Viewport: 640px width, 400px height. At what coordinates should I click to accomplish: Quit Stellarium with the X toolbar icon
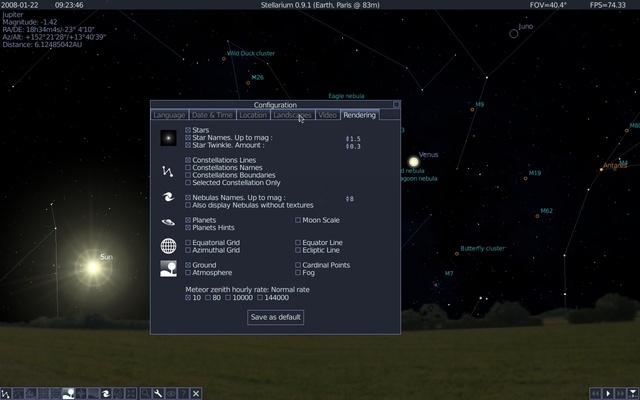tap(196, 393)
